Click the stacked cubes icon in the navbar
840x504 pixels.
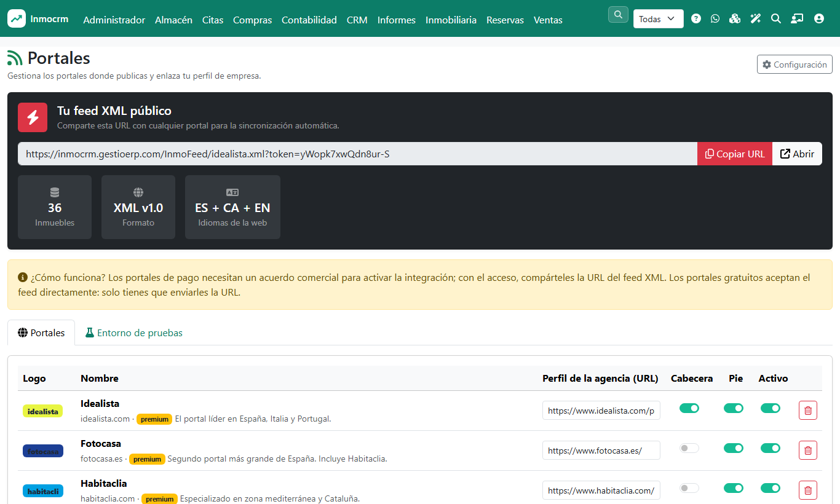click(734, 18)
